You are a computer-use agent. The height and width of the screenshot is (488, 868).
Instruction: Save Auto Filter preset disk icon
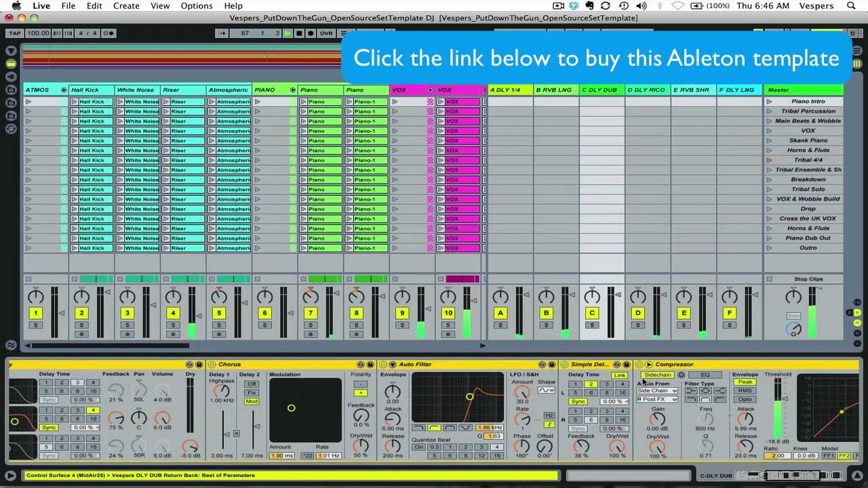[x=551, y=365]
